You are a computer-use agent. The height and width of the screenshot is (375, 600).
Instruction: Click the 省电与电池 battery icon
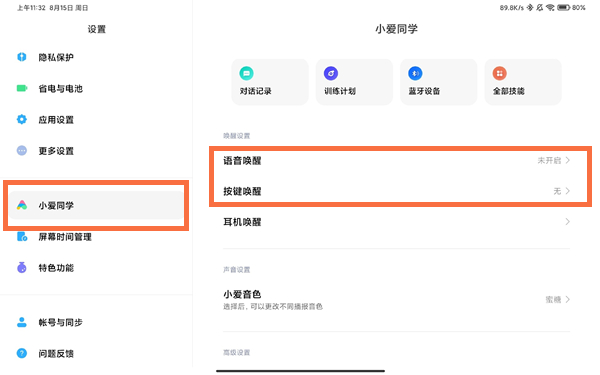coord(22,88)
